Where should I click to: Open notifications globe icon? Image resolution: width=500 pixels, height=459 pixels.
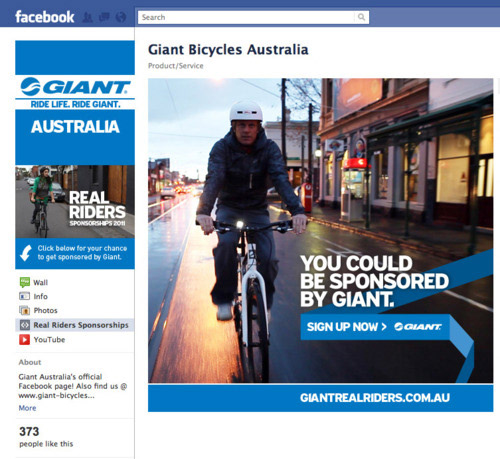tap(121, 17)
